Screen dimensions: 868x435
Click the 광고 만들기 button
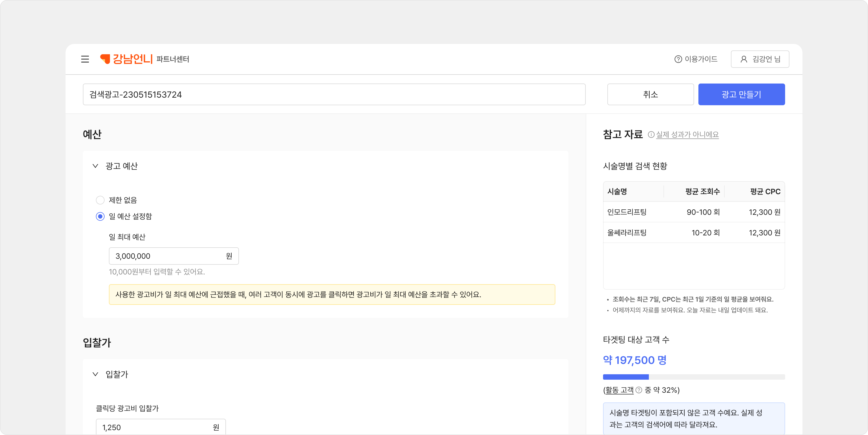(x=741, y=94)
